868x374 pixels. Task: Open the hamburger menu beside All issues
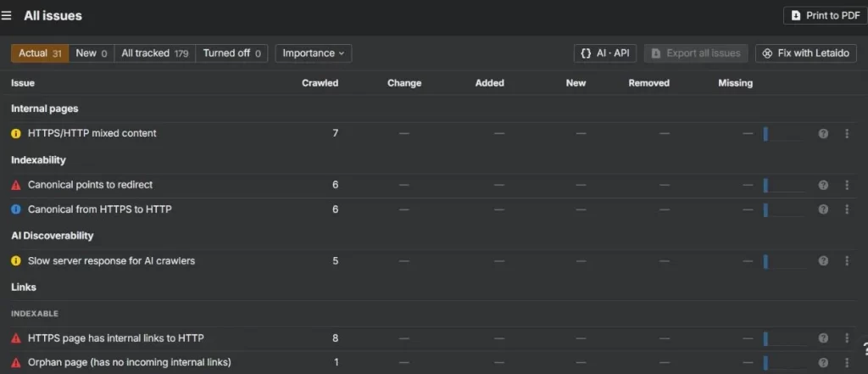tap(6, 15)
